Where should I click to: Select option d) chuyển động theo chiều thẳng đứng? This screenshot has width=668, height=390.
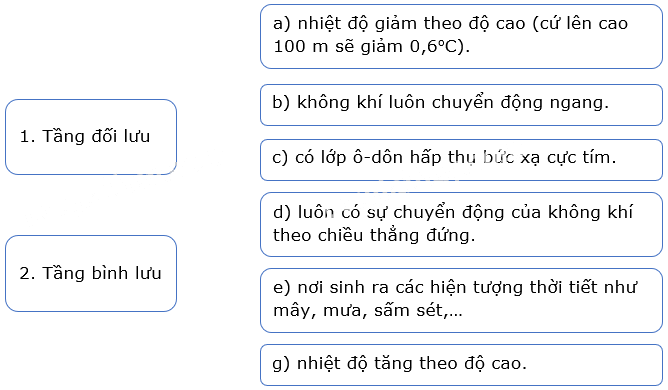coord(461,224)
